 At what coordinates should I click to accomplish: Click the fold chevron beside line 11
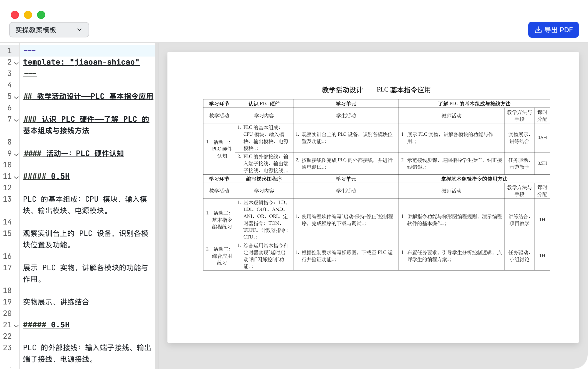click(x=16, y=177)
